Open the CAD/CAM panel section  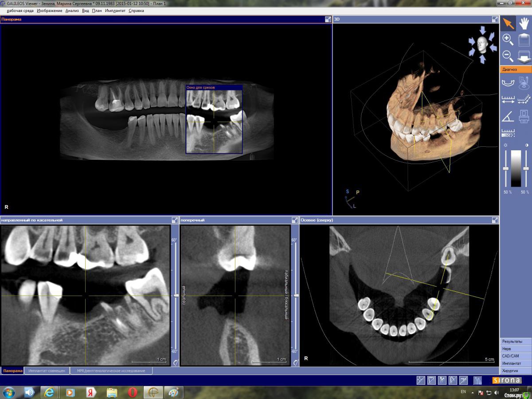(516, 356)
